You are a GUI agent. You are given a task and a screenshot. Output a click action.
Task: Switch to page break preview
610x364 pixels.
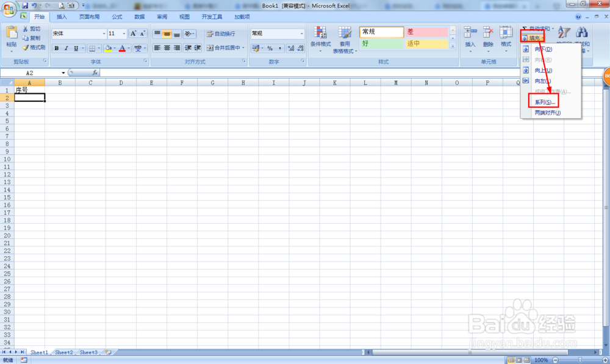tap(527, 360)
